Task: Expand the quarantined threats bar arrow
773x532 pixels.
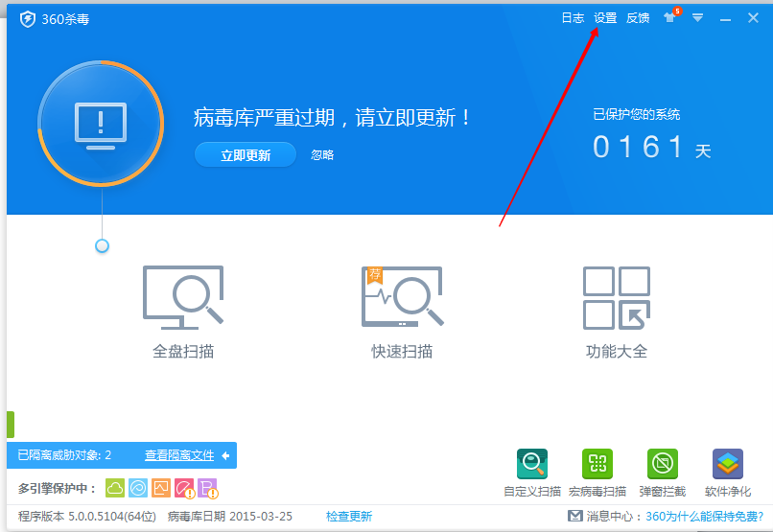Action: click(225, 455)
